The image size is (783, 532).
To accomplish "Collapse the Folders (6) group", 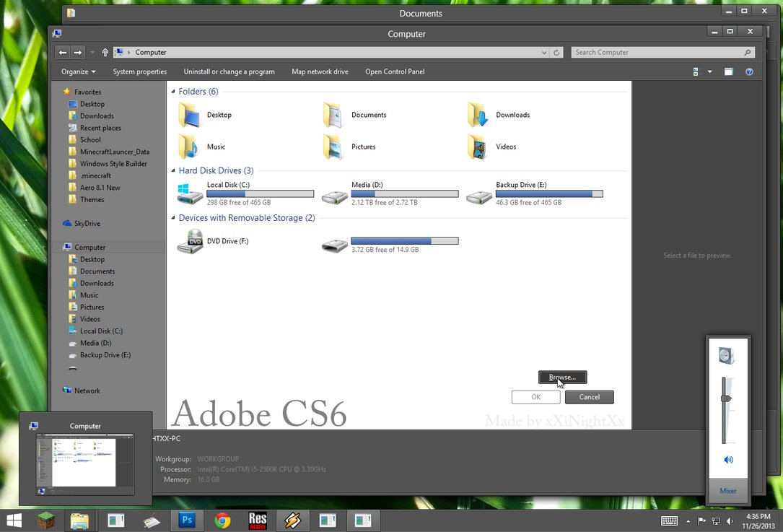I will pyautogui.click(x=173, y=92).
